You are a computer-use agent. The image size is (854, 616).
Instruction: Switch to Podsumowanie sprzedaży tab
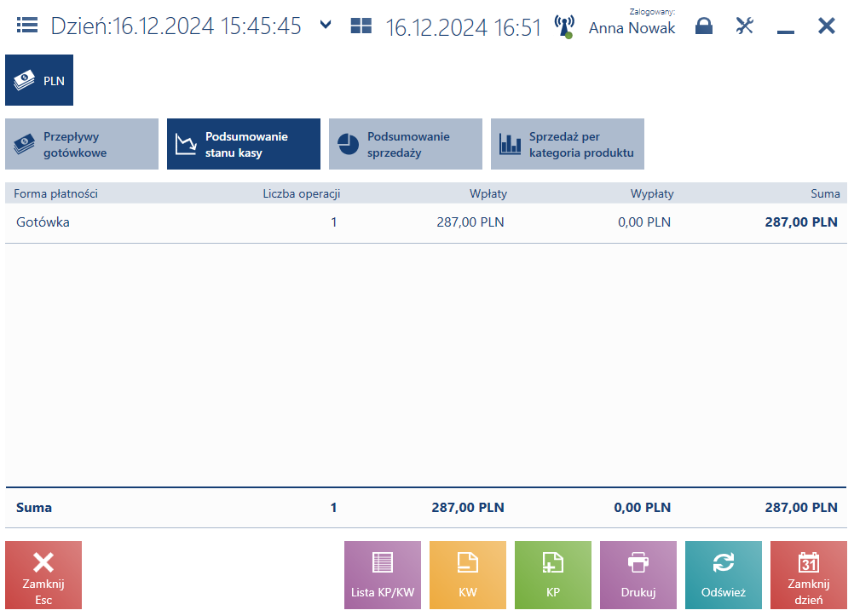click(x=405, y=144)
